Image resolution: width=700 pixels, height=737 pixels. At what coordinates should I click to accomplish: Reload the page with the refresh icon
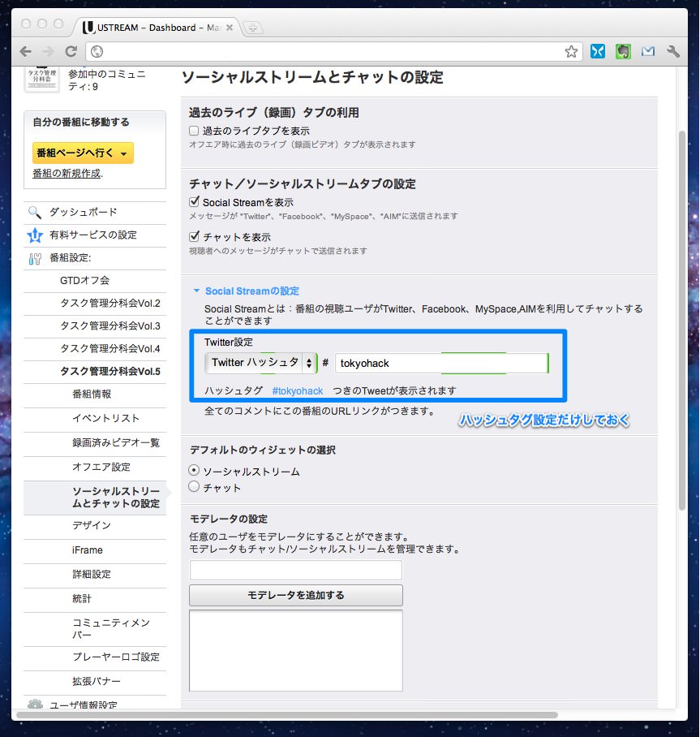(71, 51)
